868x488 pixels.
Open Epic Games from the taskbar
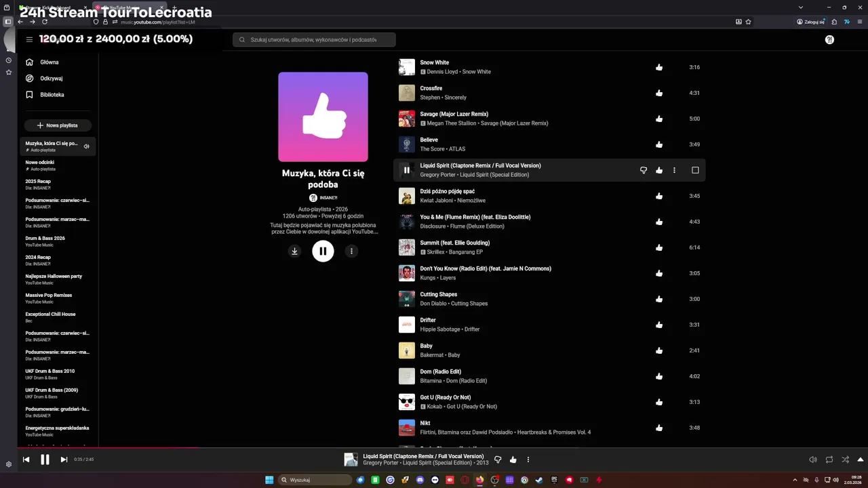[554, 480]
